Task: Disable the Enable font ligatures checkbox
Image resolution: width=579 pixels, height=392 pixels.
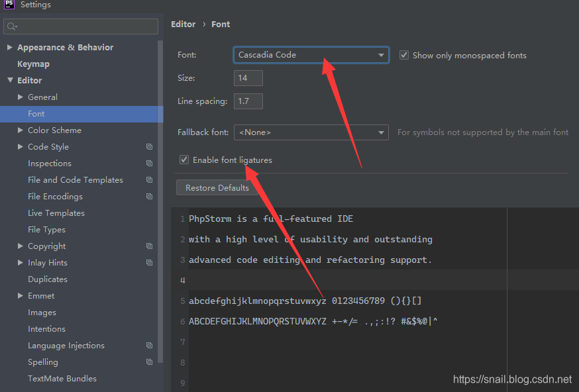Action: click(184, 159)
